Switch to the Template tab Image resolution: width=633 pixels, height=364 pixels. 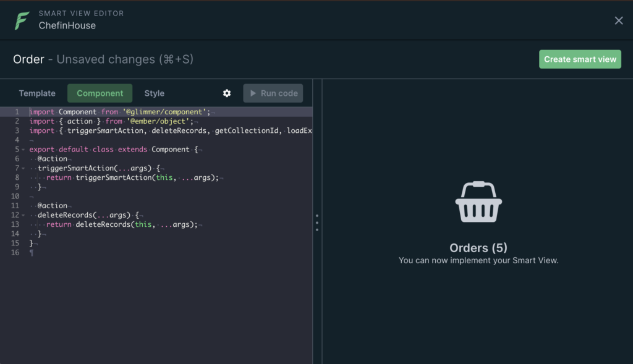[37, 93]
